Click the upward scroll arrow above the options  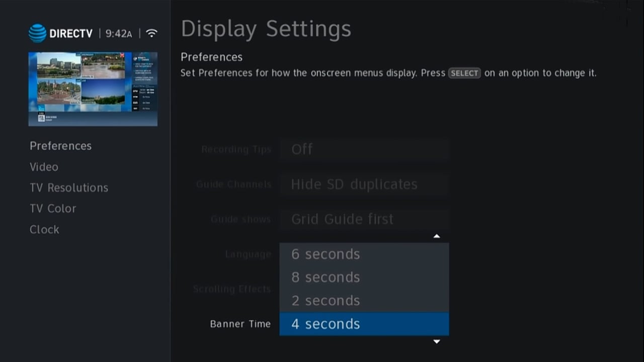tap(437, 236)
